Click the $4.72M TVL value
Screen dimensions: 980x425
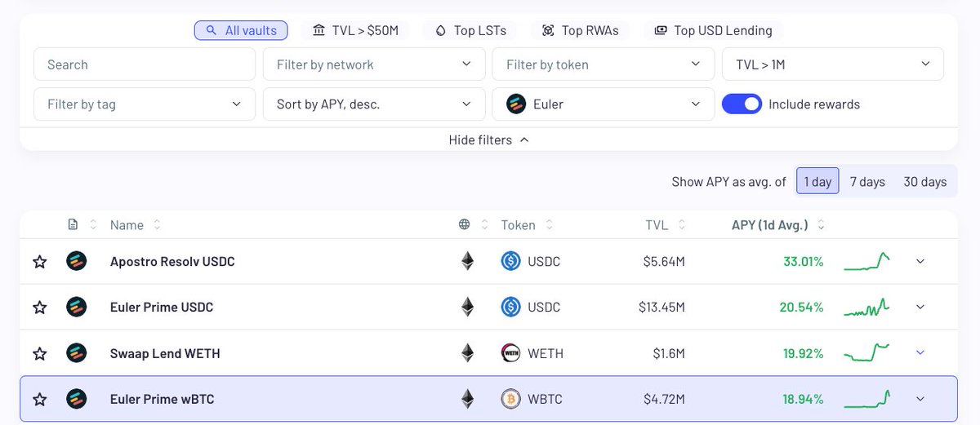[x=664, y=399]
